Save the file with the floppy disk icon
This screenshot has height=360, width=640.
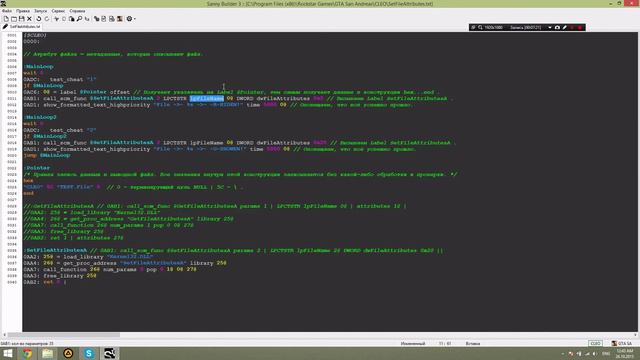tap(22, 19)
